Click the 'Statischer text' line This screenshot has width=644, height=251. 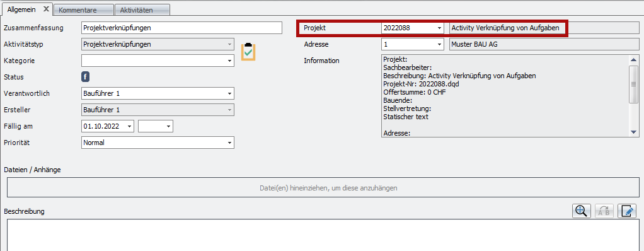pyautogui.click(x=405, y=117)
